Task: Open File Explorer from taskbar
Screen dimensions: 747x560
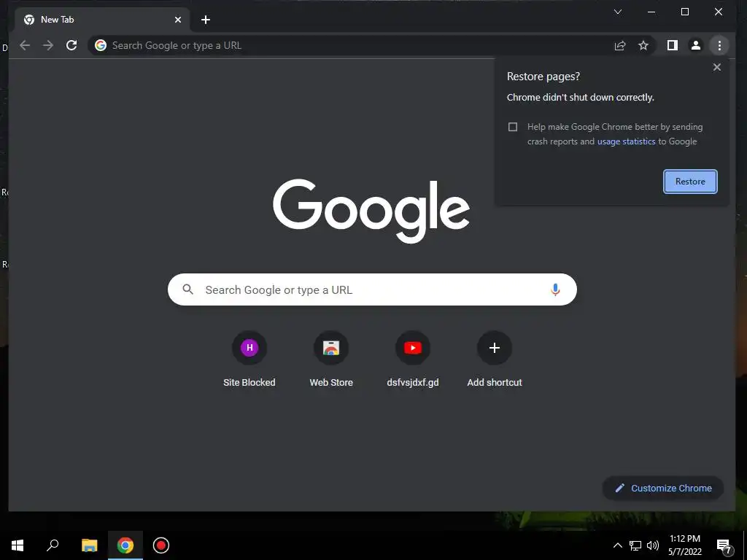Action: [x=89, y=545]
